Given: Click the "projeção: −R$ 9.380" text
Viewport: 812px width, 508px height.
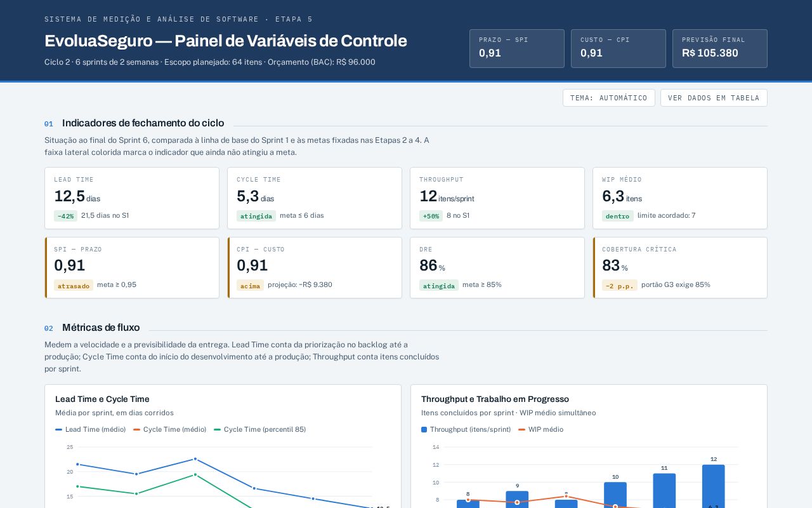Looking at the screenshot, I should (300, 284).
